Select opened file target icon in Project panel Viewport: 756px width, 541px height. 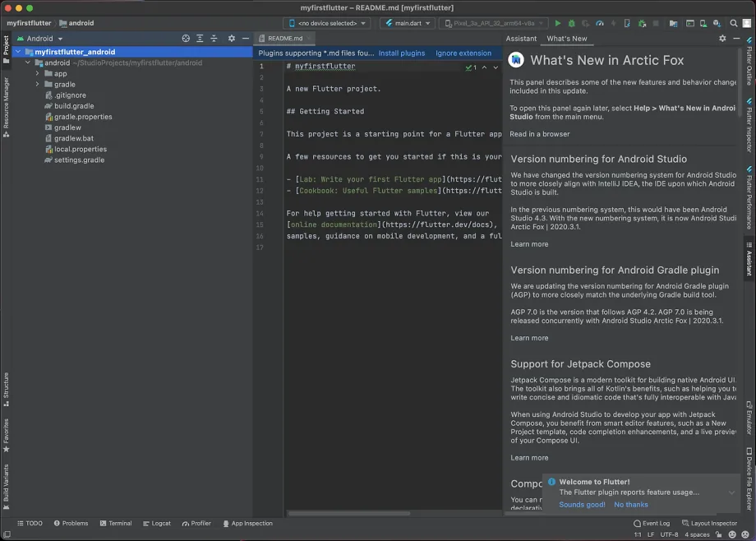[186, 38]
